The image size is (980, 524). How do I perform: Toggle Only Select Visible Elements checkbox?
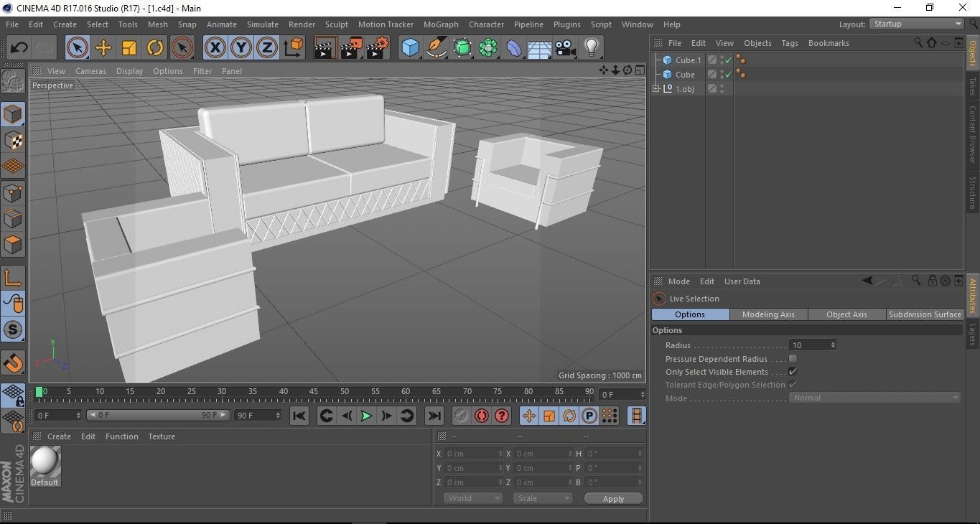(793, 371)
